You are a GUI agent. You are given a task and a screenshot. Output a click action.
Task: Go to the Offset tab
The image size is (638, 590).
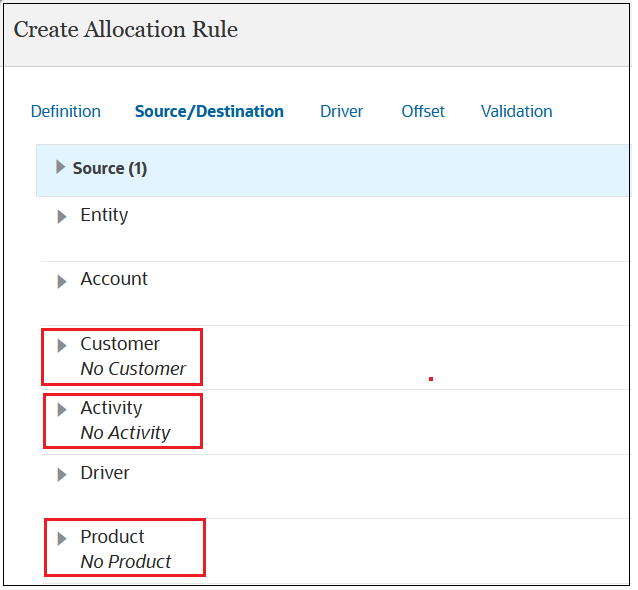[423, 112]
